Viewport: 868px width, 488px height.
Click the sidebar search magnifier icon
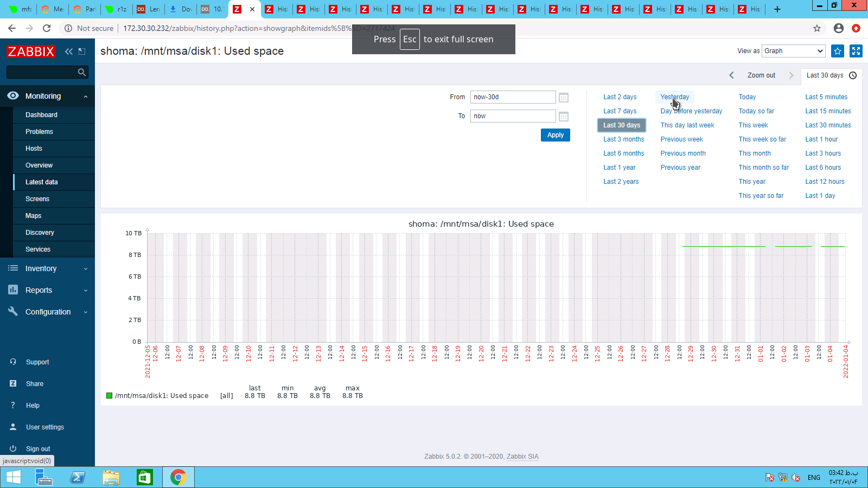81,72
